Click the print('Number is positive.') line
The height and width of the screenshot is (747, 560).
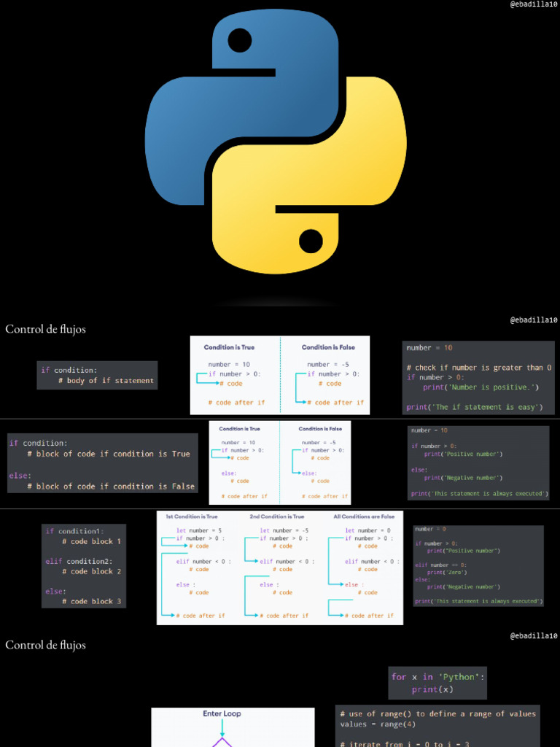pos(481,387)
